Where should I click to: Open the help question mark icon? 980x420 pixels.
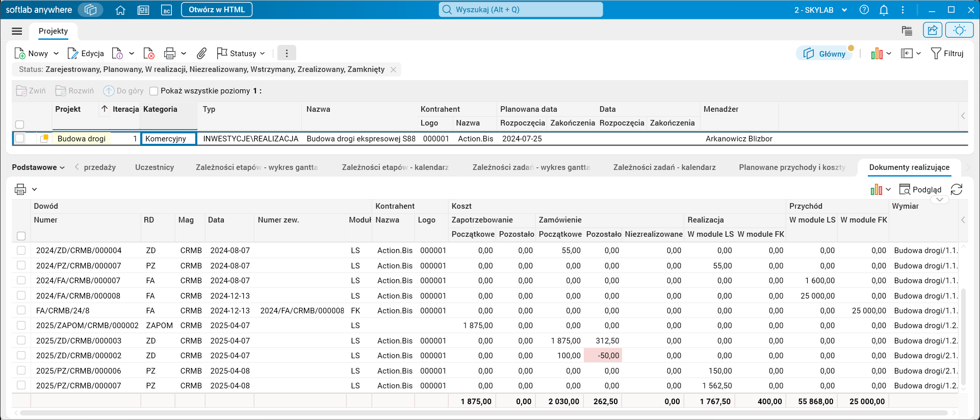click(864, 10)
